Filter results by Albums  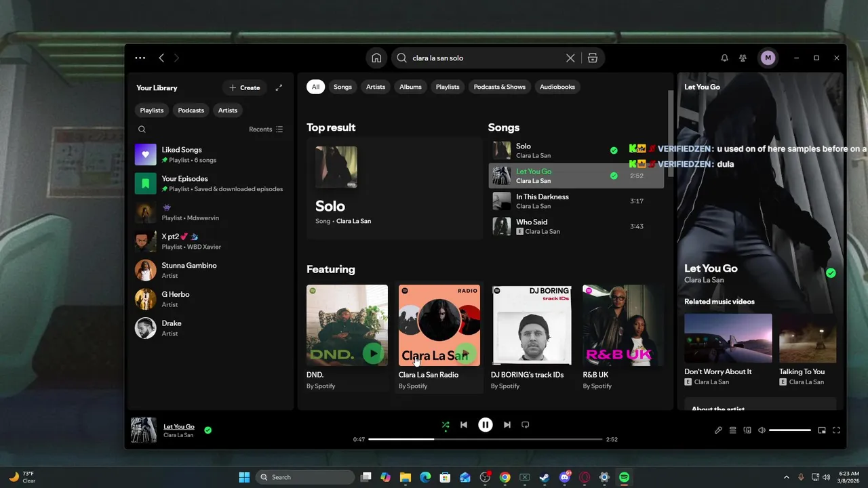coord(410,87)
